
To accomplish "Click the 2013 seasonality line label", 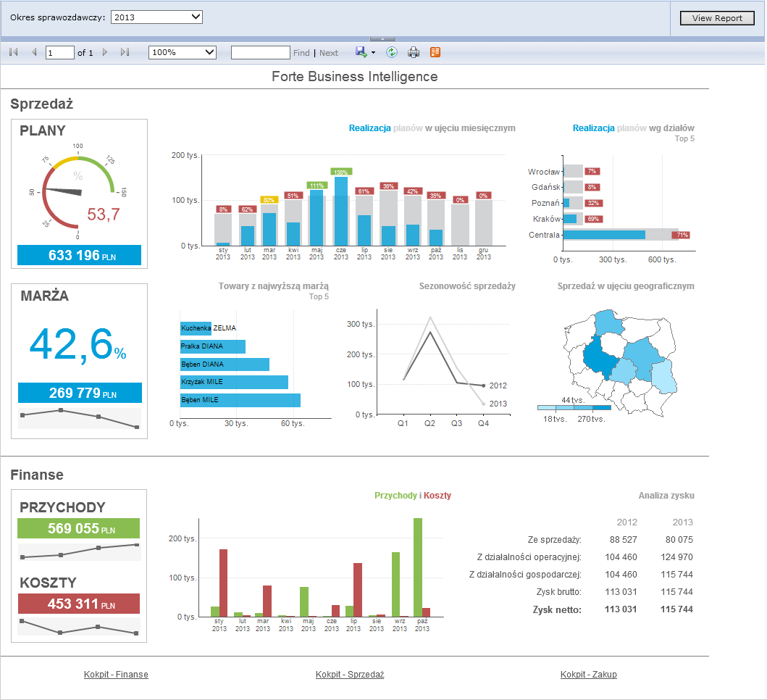I will pos(498,404).
